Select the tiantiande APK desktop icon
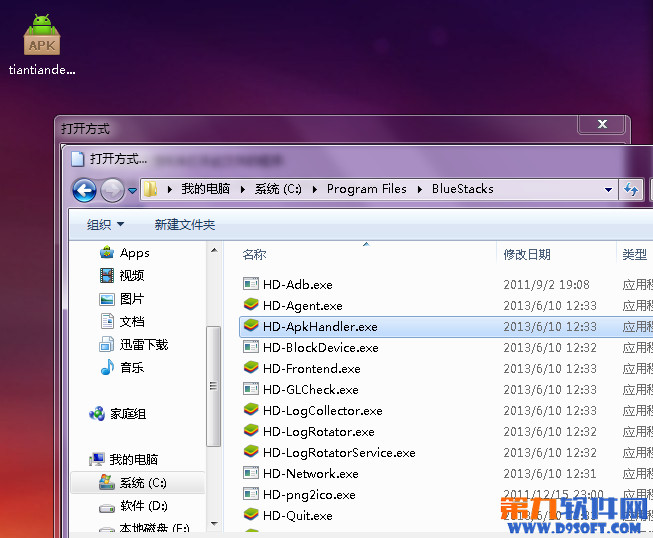This screenshot has width=653, height=538. (x=42, y=45)
